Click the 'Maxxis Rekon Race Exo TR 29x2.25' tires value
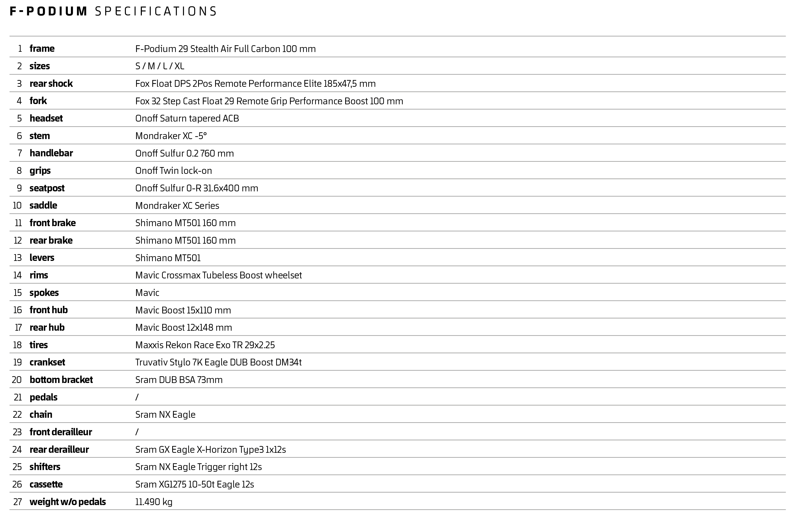 [205, 345]
